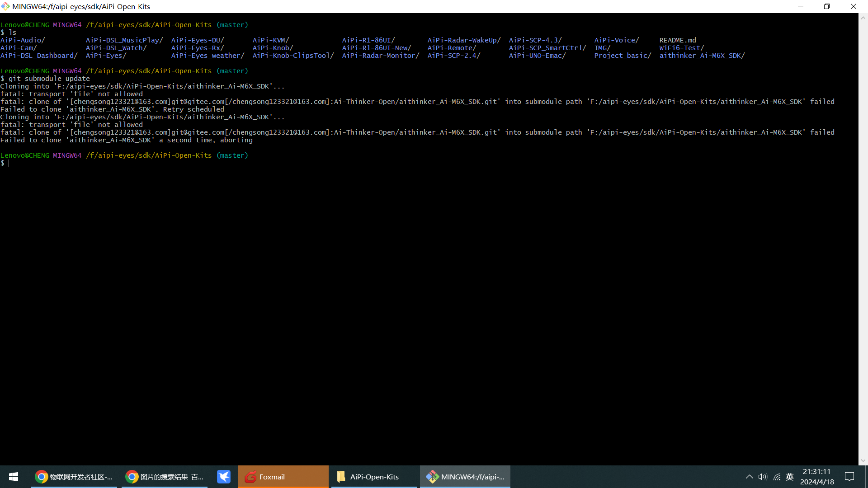Click the AiPi-KVM/ directory entry
Image resolution: width=868 pixels, height=488 pixels.
(271, 40)
